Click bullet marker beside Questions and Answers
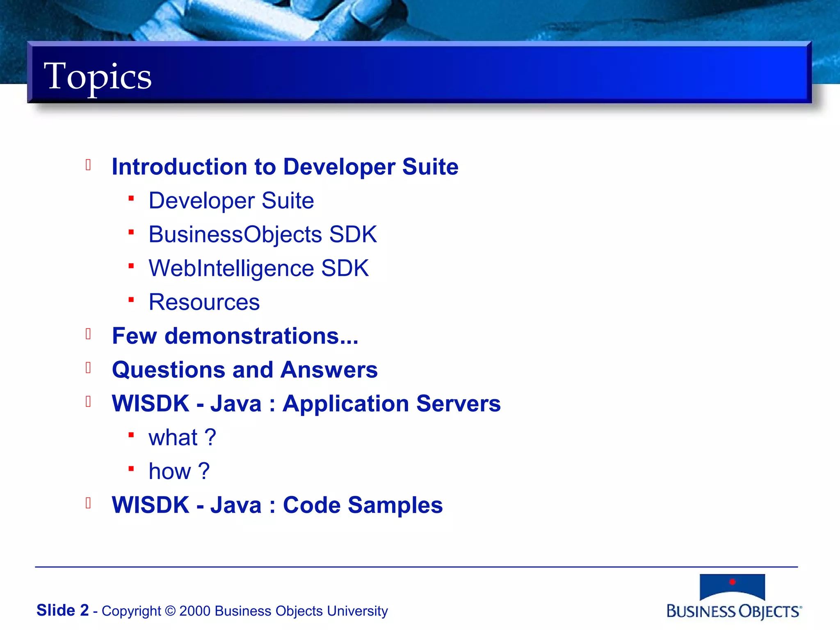The image size is (840, 630). click(88, 367)
